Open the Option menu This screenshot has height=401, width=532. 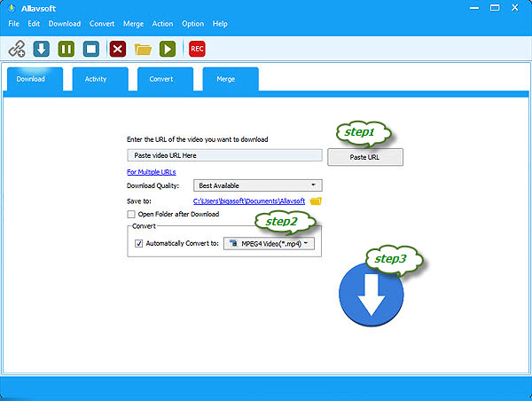click(193, 24)
